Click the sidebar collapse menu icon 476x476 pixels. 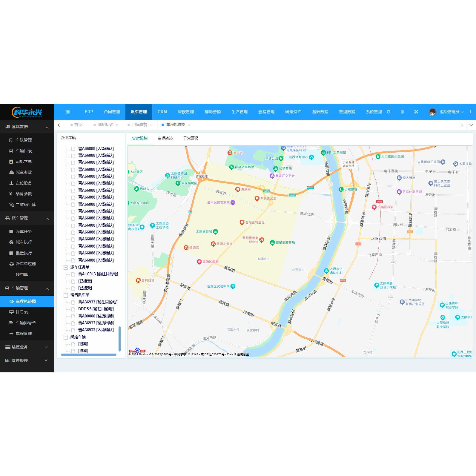point(67,112)
